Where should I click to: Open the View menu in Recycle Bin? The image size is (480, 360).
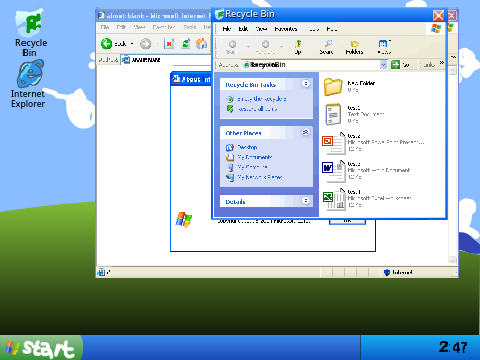click(261, 29)
